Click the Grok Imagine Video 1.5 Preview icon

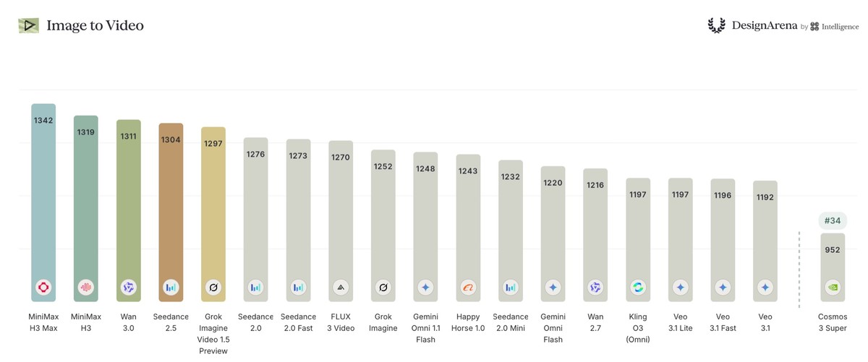pos(213,287)
